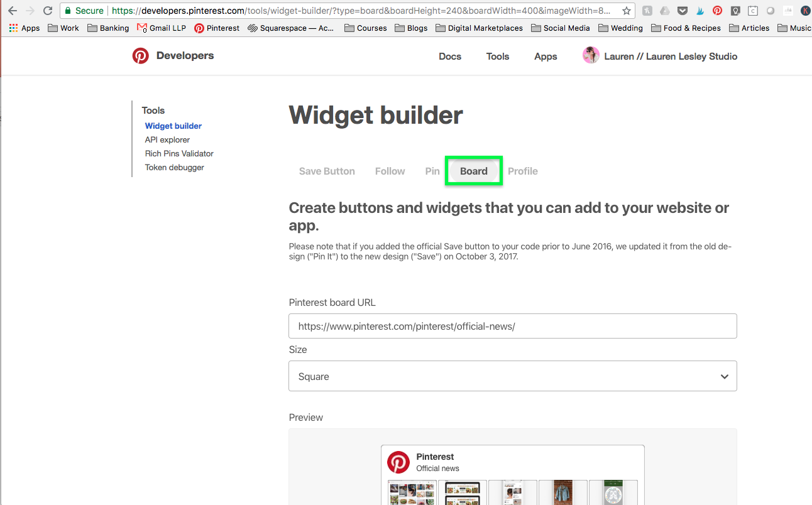
Task: Open the Pinterest browser extension button
Action: pyautogui.click(x=717, y=11)
